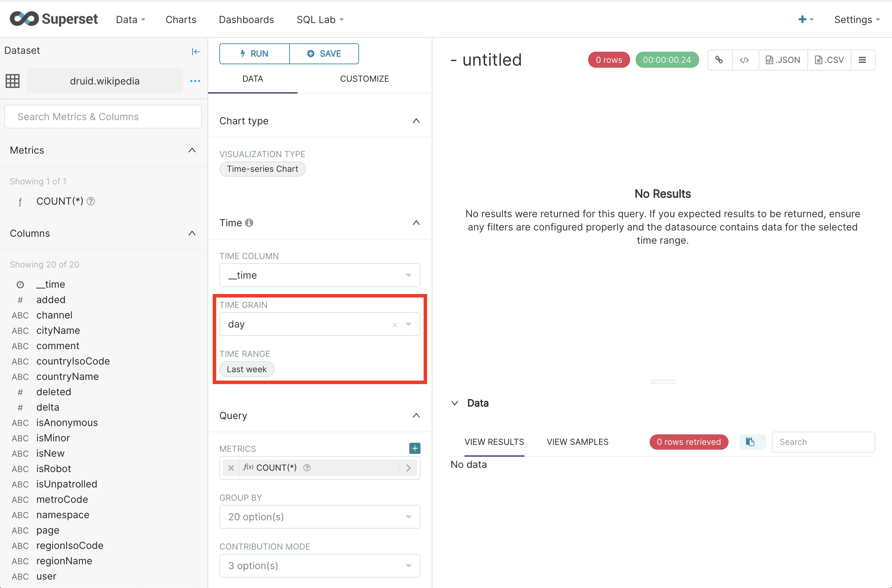Image resolution: width=892 pixels, height=588 pixels.
Task: Open dataset options three-dot menu
Action: pyautogui.click(x=195, y=81)
